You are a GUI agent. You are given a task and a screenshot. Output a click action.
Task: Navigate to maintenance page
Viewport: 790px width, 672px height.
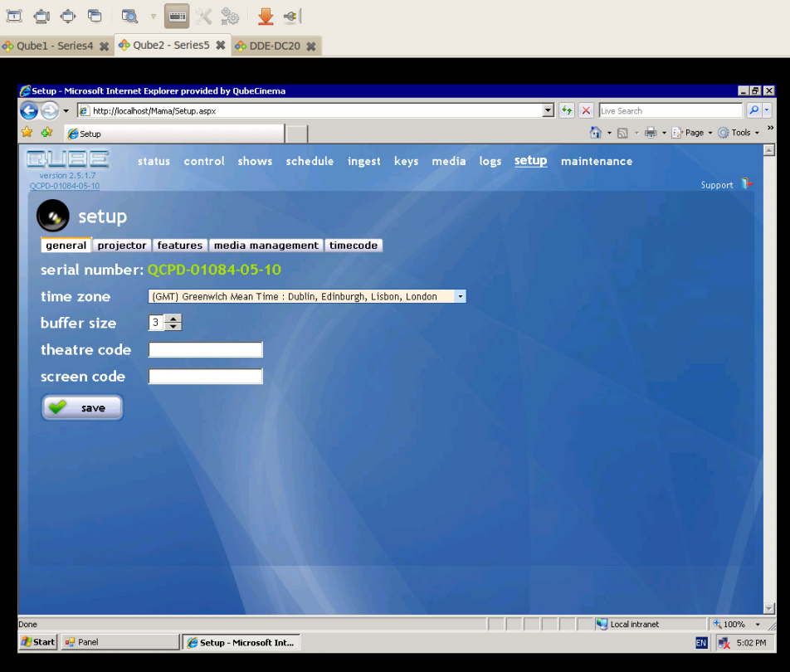point(597,161)
